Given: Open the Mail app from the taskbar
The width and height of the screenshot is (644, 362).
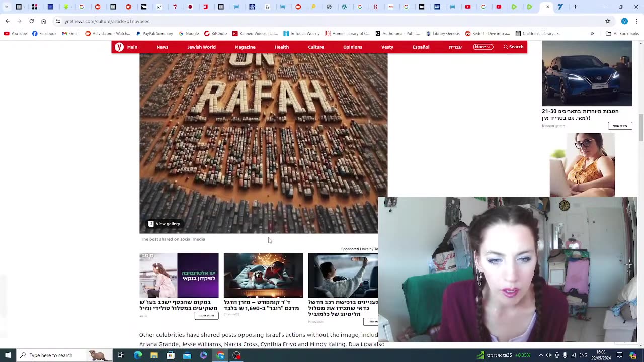Looking at the screenshot, I should [x=187, y=355].
